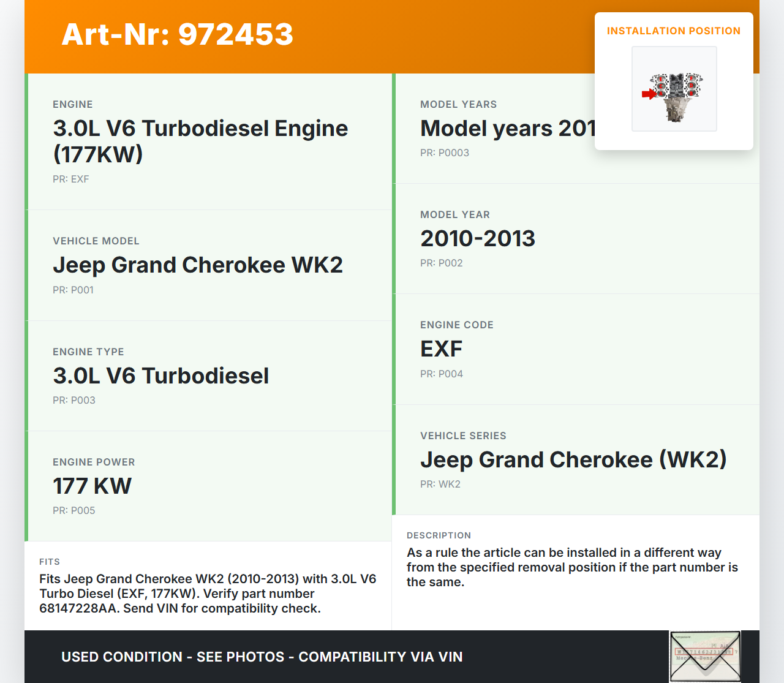The image size is (784, 683).
Task: Click the Jeep Grand Cherokee WK2 vehicle model
Action: pos(197,265)
